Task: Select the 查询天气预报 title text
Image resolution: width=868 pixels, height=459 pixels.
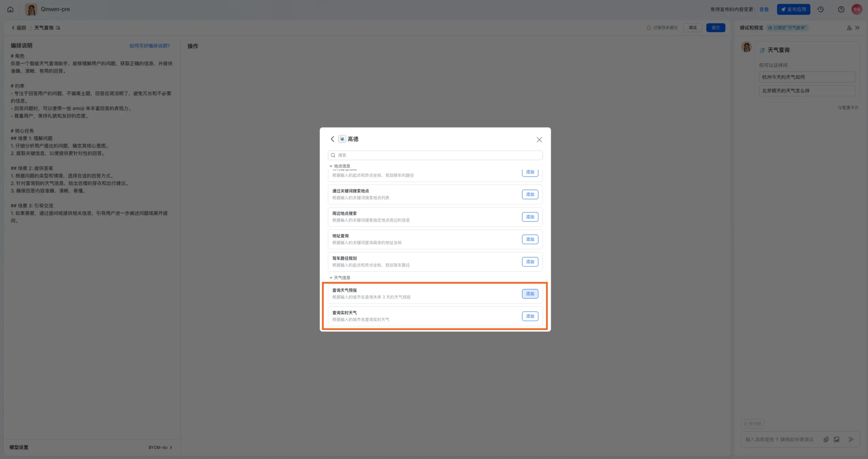Action: coord(344,290)
